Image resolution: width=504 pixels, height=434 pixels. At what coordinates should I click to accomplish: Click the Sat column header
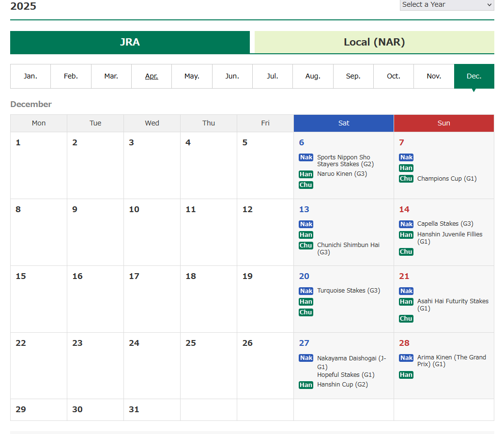coord(344,124)
